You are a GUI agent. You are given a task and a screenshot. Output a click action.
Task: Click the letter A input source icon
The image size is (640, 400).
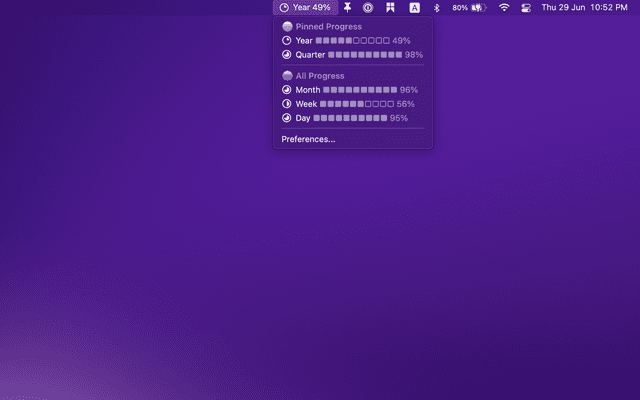point(414,7)
